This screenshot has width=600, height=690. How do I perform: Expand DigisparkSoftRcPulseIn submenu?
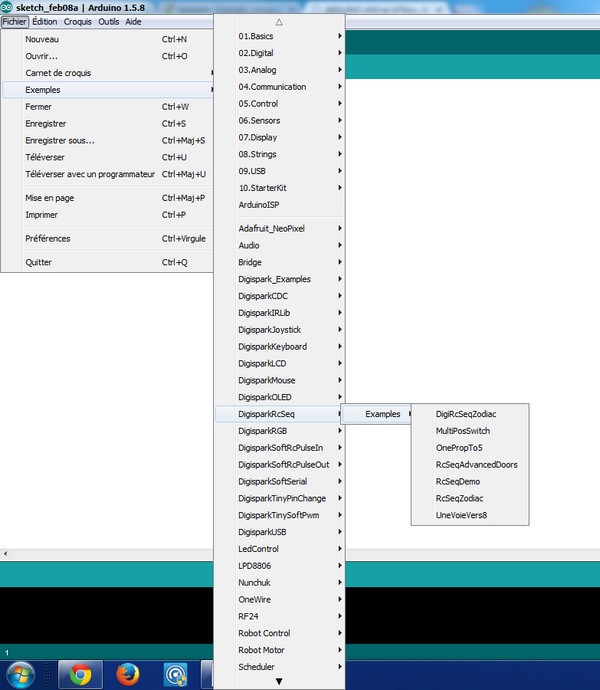pos(280,448)
